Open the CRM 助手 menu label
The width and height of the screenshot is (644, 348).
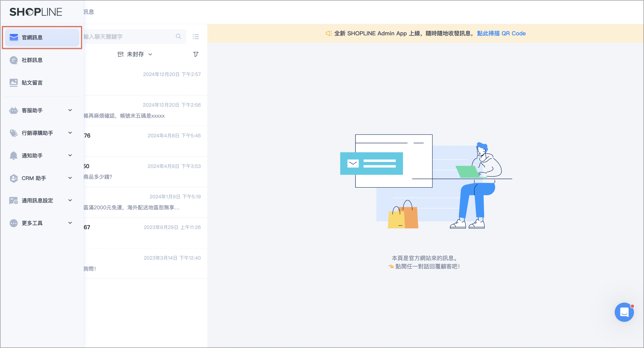point(34,178)
